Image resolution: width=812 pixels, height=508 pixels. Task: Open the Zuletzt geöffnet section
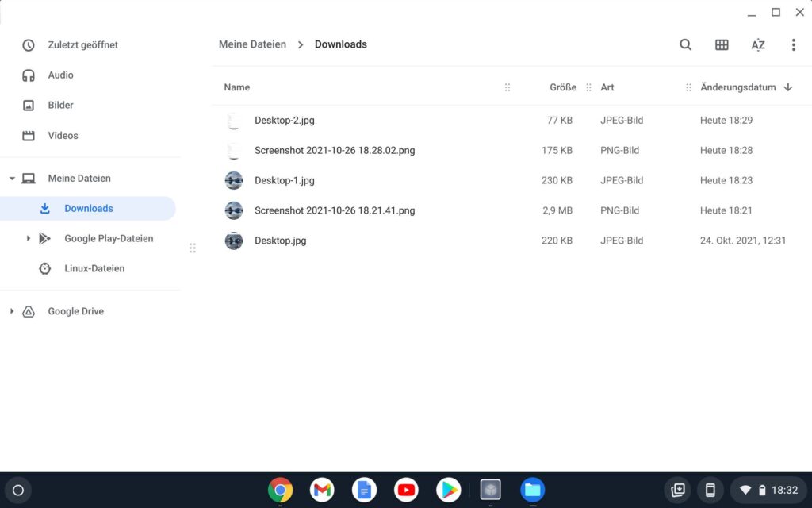(82, 45)
